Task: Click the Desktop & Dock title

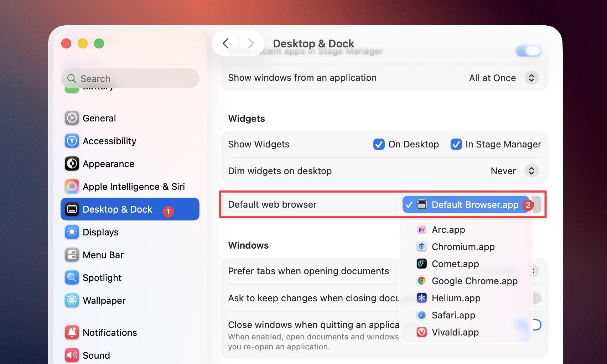Action: (x=313, y=43)
